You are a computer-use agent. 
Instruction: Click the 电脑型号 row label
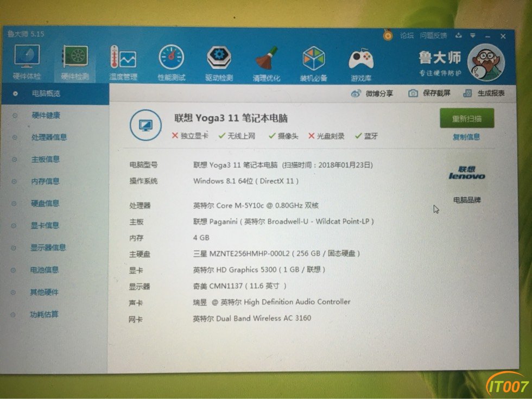coord(143,165)
